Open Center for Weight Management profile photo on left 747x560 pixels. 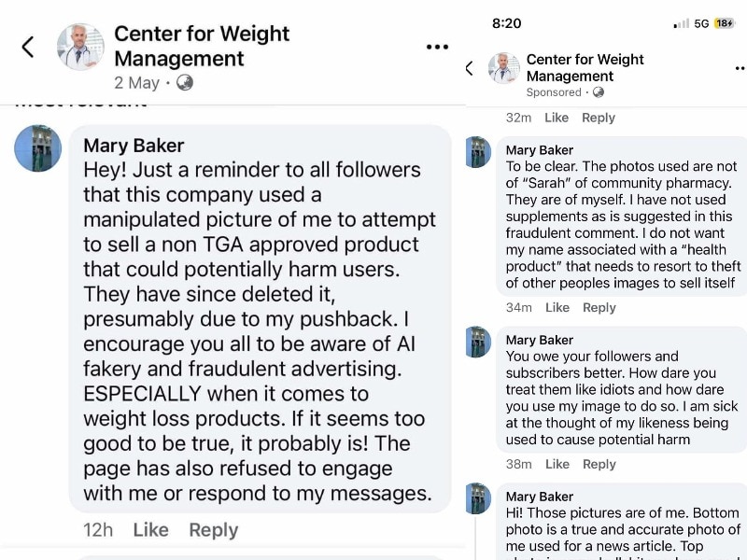click(x=80, y=47)
